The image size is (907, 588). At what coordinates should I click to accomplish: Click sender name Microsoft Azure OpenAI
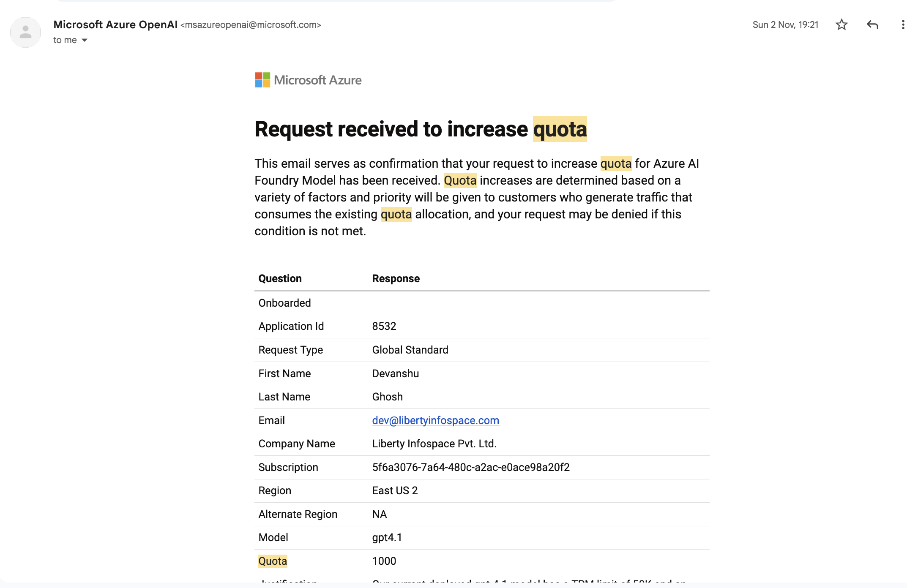115,24
